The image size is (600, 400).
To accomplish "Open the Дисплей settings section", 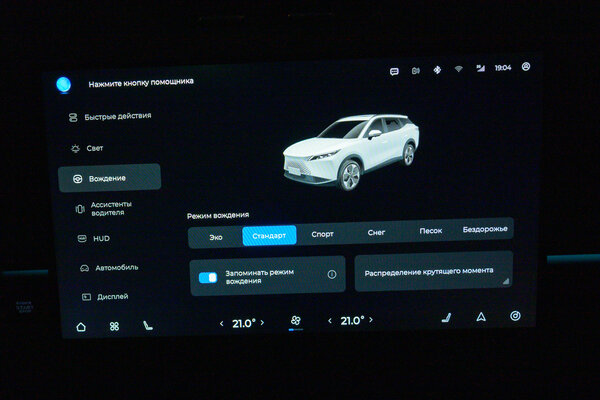I will 105,297.
